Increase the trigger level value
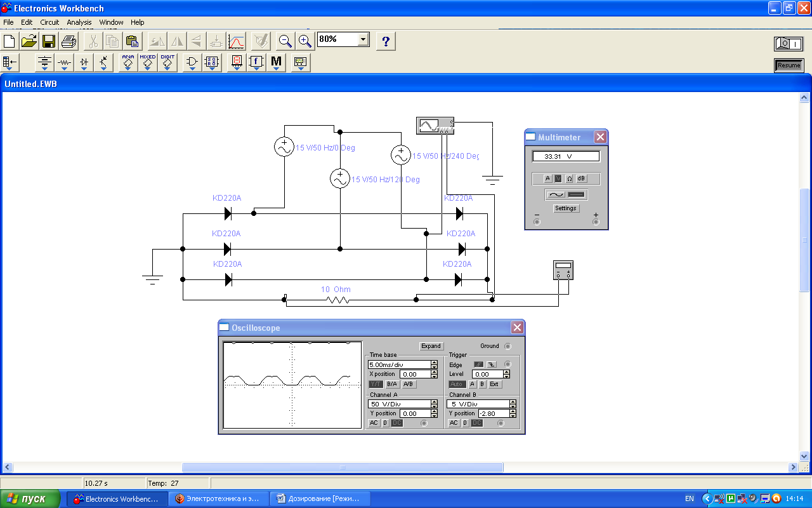This screenshot has height=508, width=812. tap(507, 373)
